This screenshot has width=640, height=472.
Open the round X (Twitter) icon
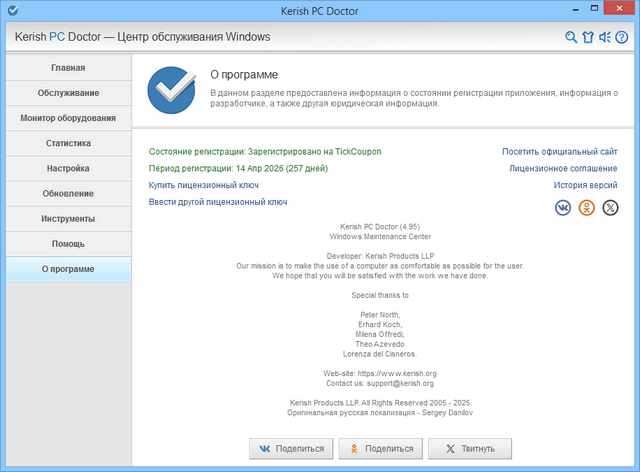pyautogui.click(x=609, y=207)
